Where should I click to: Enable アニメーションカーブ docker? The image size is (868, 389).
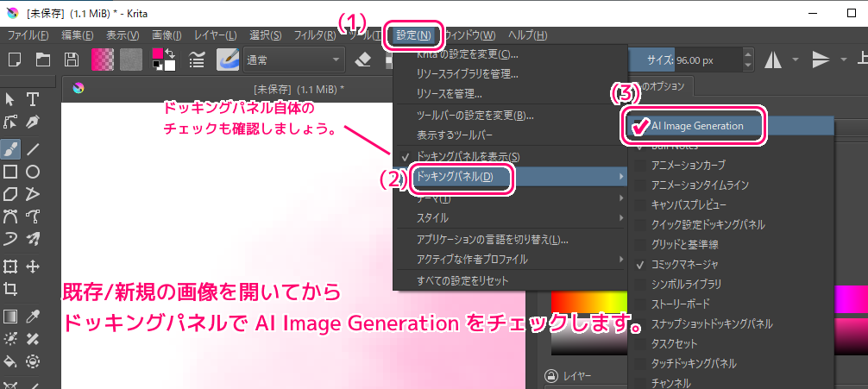pyautogui.click(x=731, y=165)
